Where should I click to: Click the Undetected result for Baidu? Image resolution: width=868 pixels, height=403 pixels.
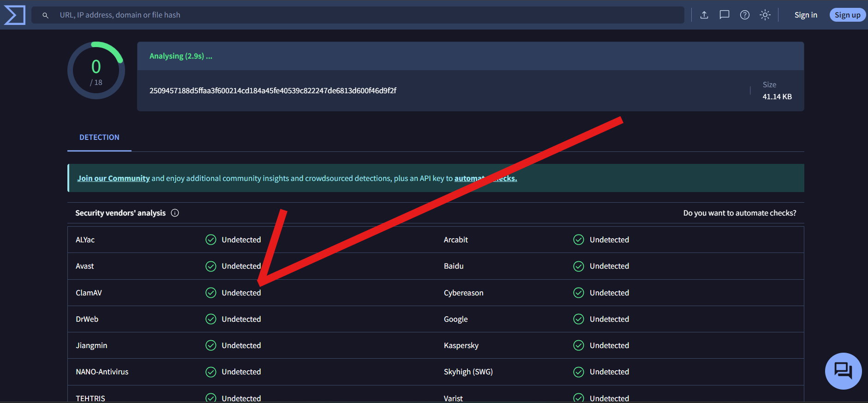[609, 266]
